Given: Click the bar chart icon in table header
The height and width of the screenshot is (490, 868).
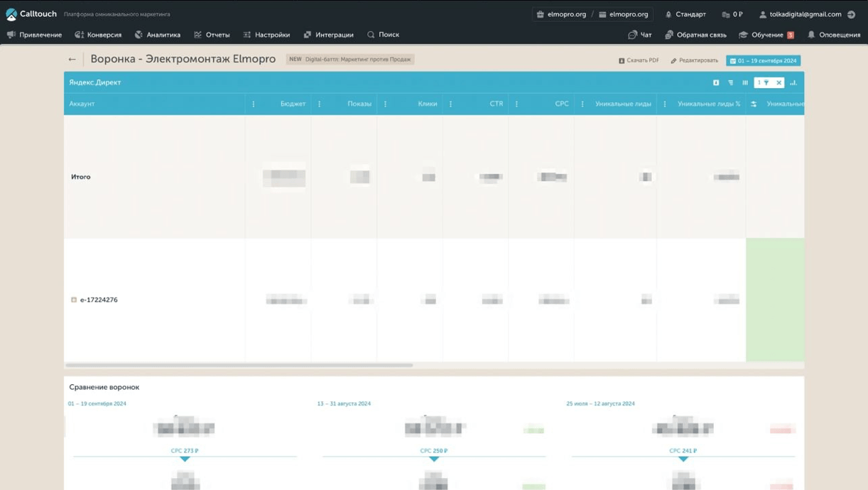Looking at the screenshot, I should [x=793, y=83].
